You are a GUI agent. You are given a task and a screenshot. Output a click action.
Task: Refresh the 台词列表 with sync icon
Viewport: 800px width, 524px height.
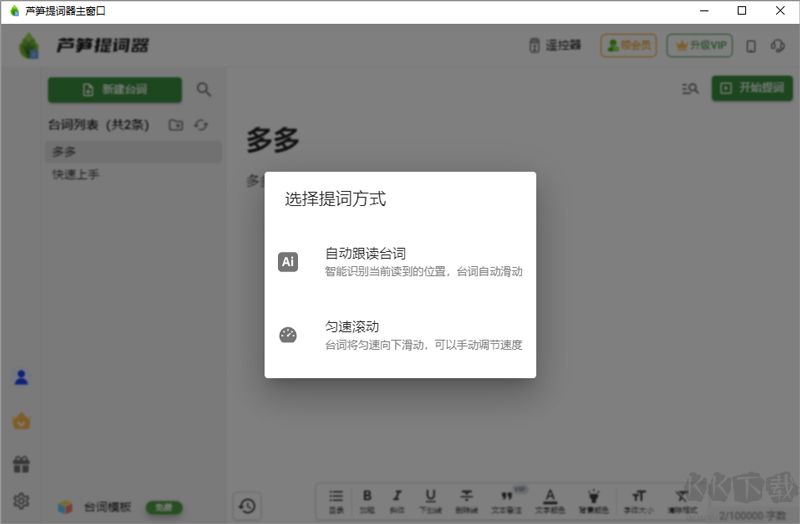[201, 124]
